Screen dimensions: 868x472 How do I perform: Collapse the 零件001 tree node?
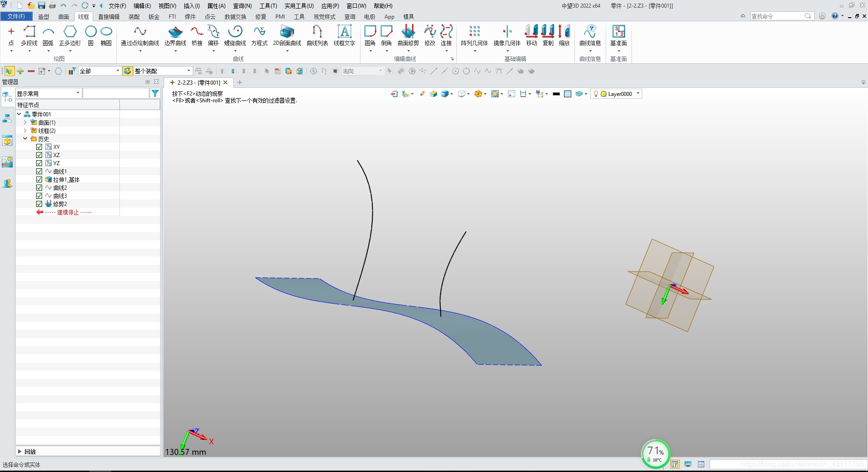coord(19,114)
